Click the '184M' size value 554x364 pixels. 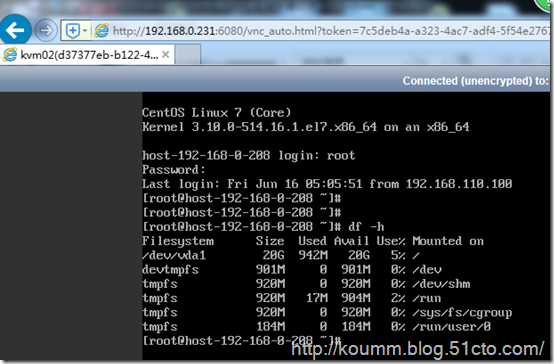(270, 327)
